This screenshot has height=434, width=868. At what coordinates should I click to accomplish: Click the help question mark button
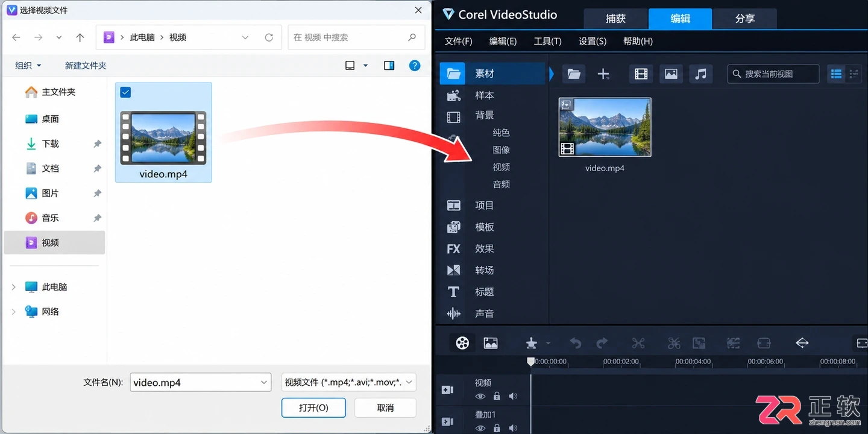coord(415,65)
